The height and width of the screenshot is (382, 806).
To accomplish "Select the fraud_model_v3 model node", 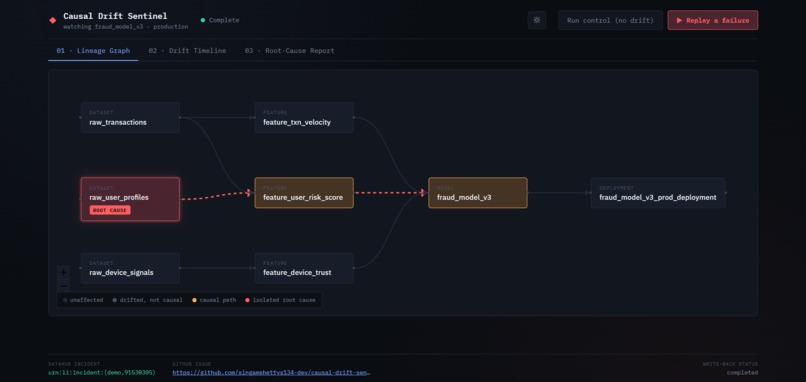I will click(478, 193).
